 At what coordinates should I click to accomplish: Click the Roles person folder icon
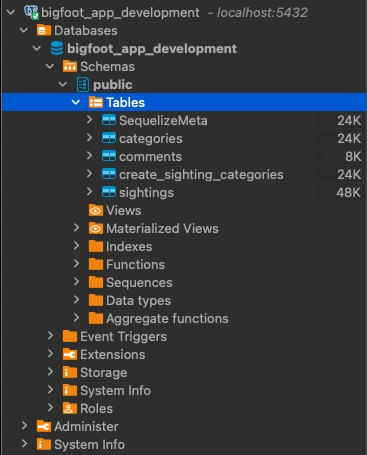coord(70,408)
